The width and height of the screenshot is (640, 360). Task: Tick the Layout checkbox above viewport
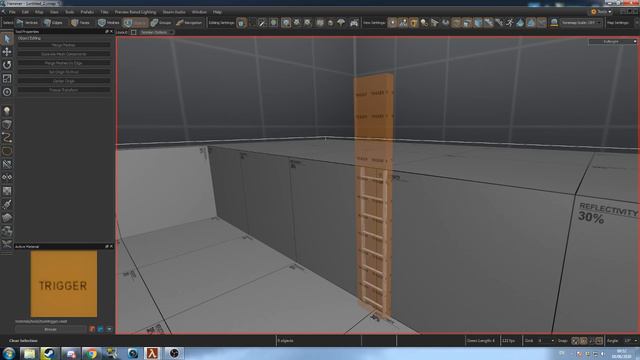pyautogui.click(x=133, y=32)
